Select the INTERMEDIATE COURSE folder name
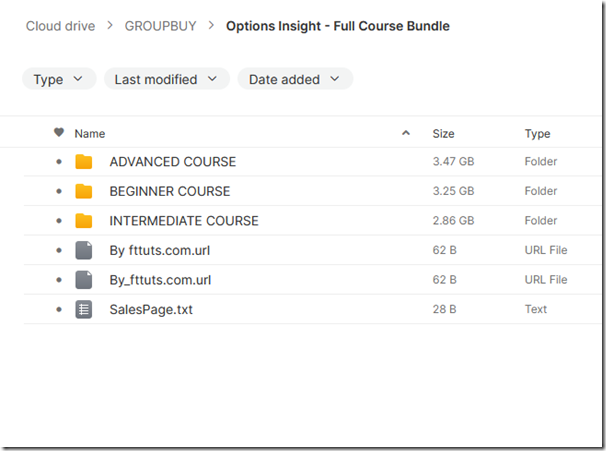This screenshot has height=451, width=606. (x=184, y=221)
